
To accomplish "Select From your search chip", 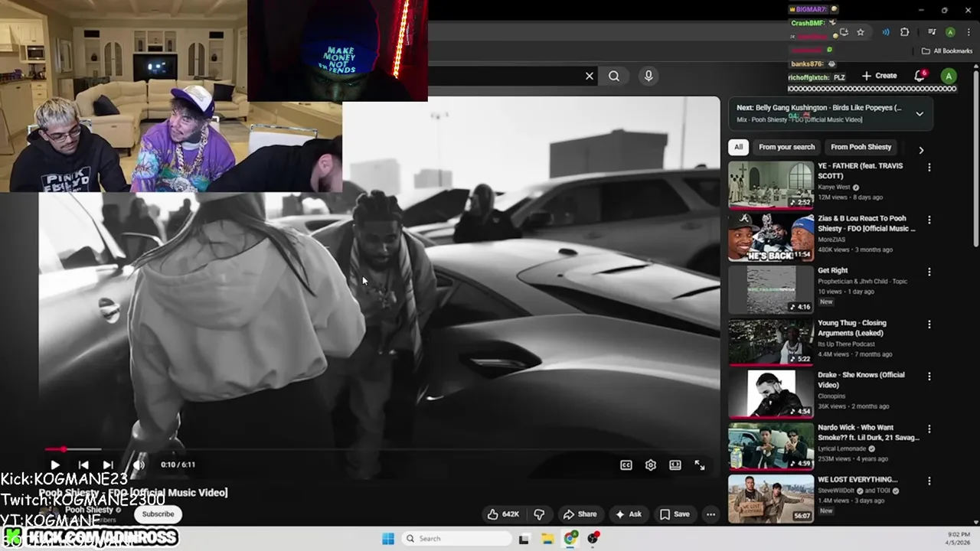I will coord(786,147).
